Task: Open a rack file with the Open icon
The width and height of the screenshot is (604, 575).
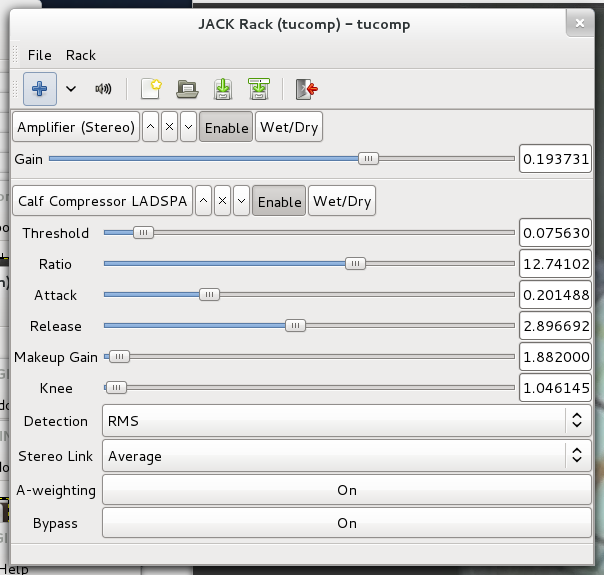Action: 187,89
